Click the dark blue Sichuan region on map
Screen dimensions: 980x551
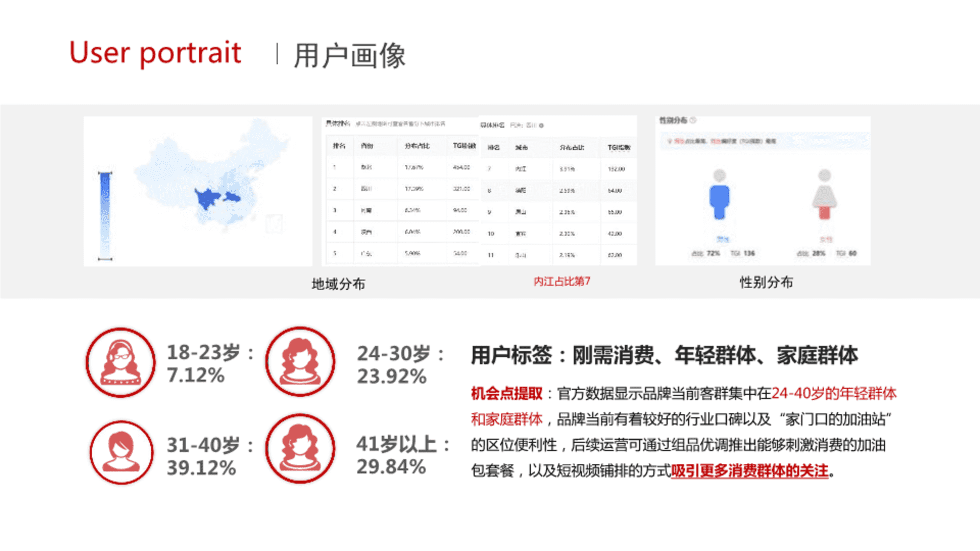208,198
